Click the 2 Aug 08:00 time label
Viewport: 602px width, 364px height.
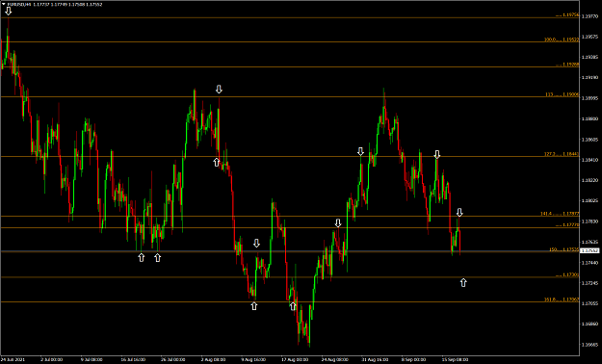[x=213, y=360]
